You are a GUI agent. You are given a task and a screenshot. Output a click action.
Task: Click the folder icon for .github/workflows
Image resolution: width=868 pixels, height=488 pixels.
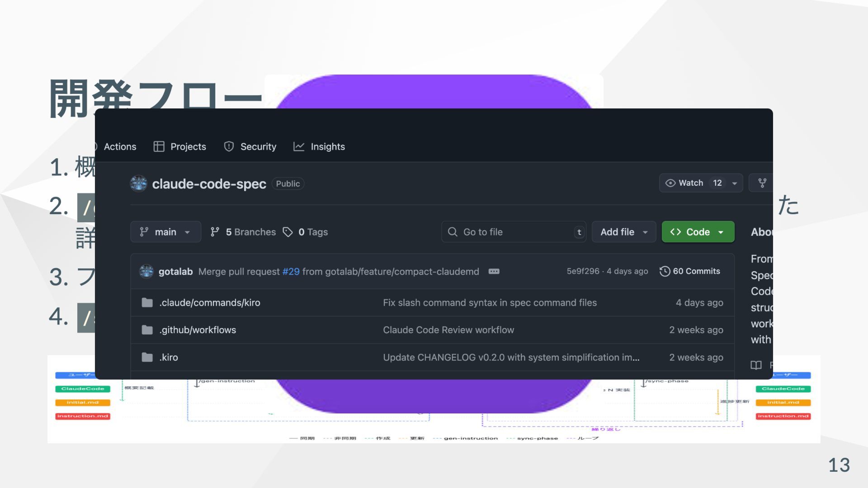click(147, 330)
